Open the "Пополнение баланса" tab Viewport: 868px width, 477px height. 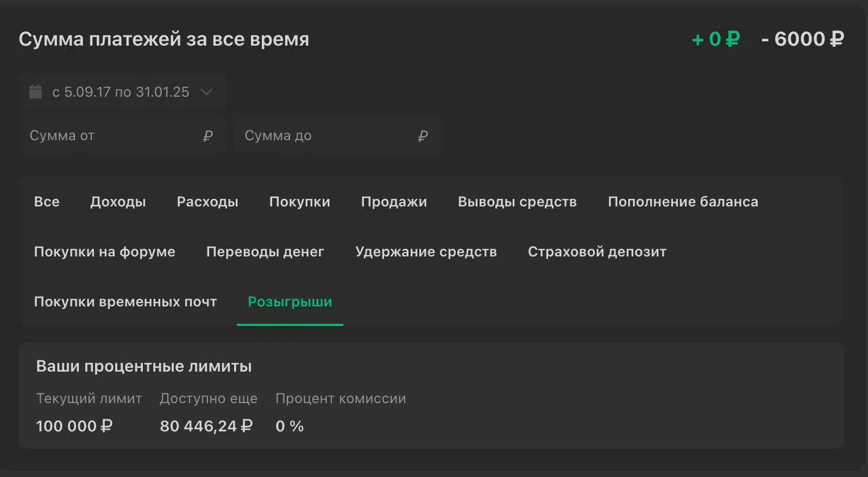pyautogui.click(x=683, y=202)
